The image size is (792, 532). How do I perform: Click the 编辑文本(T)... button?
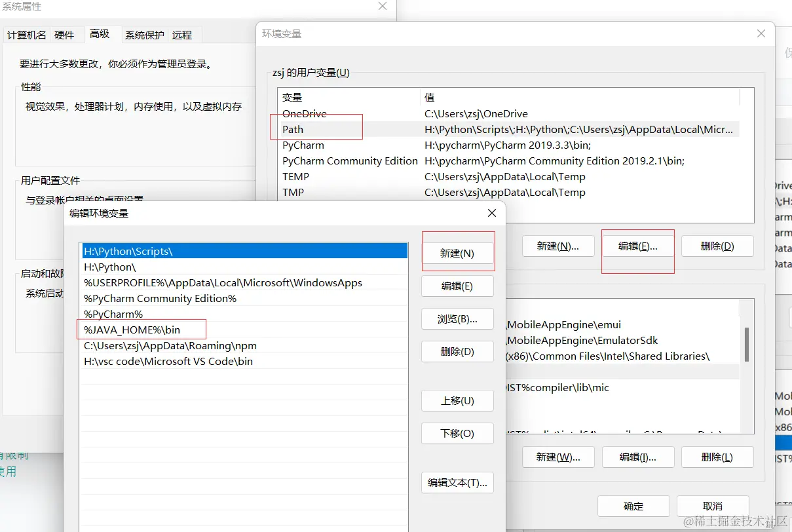(457, 482)
